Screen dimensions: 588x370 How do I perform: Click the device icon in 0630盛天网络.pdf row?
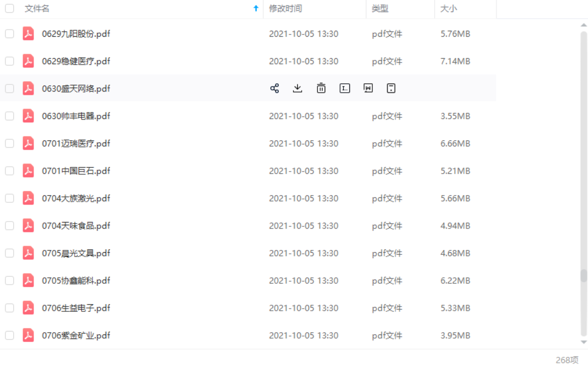(x=391, y=88)
